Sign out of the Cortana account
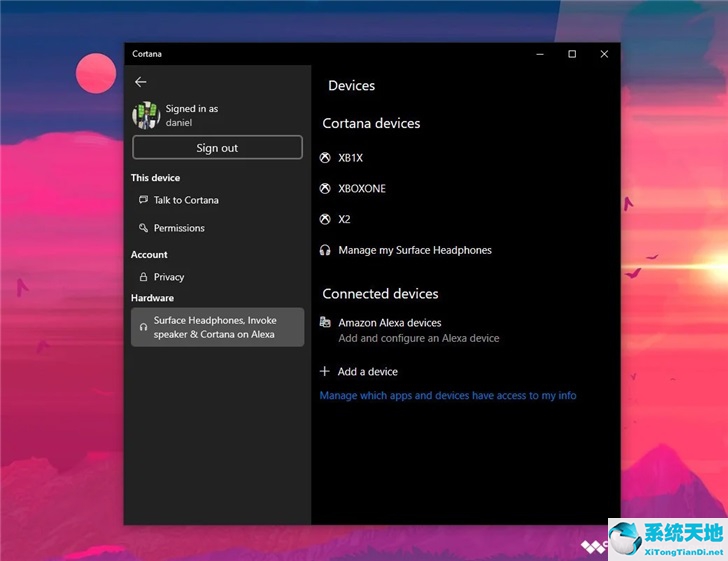Viewport: 728px width, 561px height. (217, 148)
